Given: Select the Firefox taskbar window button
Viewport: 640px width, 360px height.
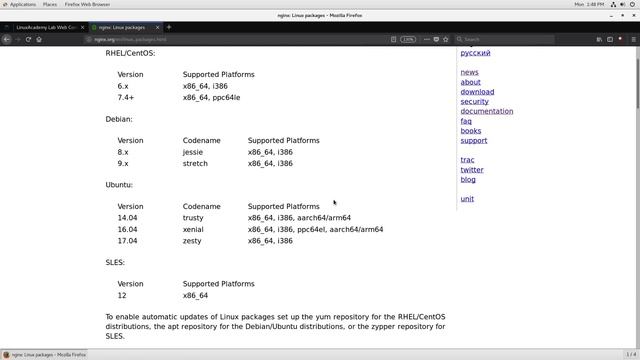Looking at the screenshot, I should (45, 355).
